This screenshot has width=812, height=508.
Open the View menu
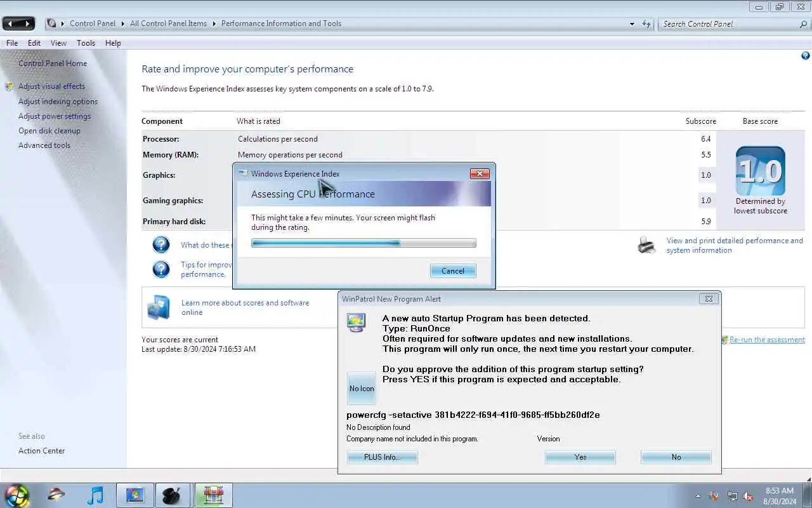point(58,43)
